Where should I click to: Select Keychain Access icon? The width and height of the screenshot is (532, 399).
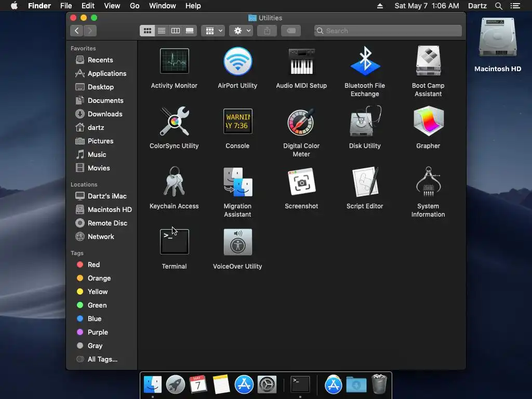click(174, 181)
